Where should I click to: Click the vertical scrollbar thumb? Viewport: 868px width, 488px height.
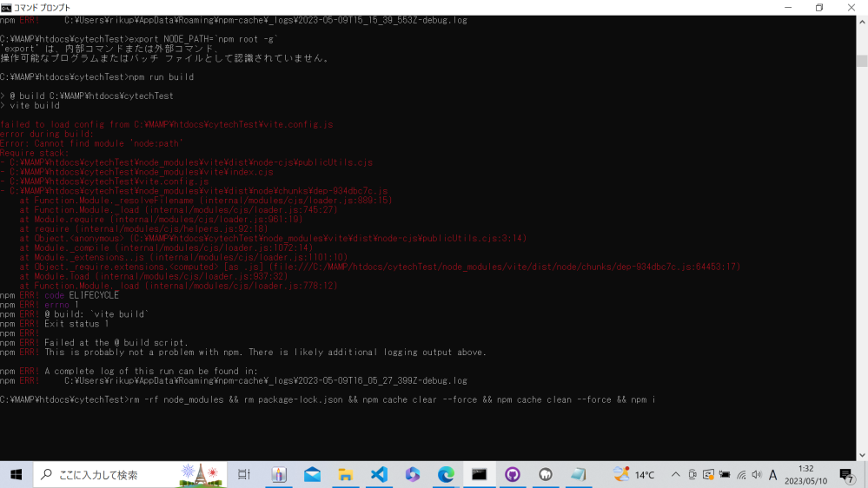(x=862, y=60)
